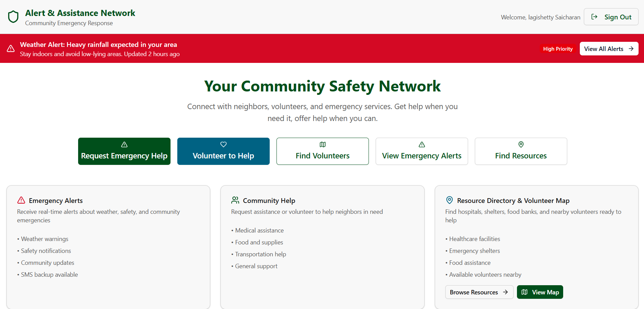
Task: Click the Community Help card heading
Action: [269, 201]
